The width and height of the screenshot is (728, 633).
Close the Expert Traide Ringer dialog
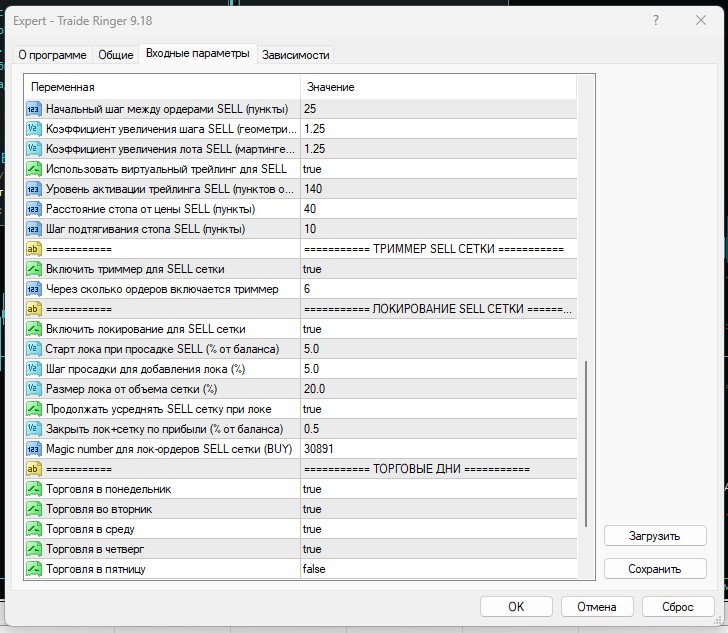701,20
